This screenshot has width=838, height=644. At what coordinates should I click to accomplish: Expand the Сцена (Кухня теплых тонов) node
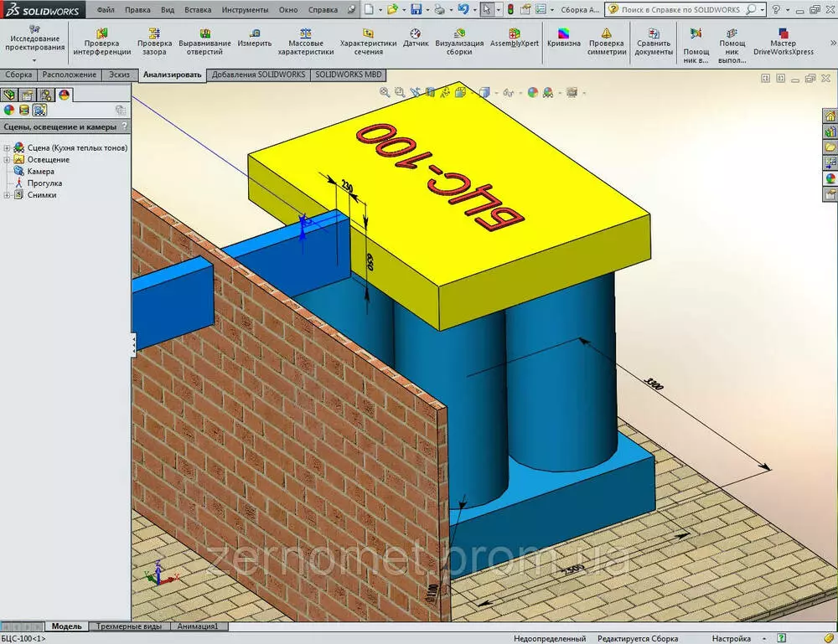[7, 148]
